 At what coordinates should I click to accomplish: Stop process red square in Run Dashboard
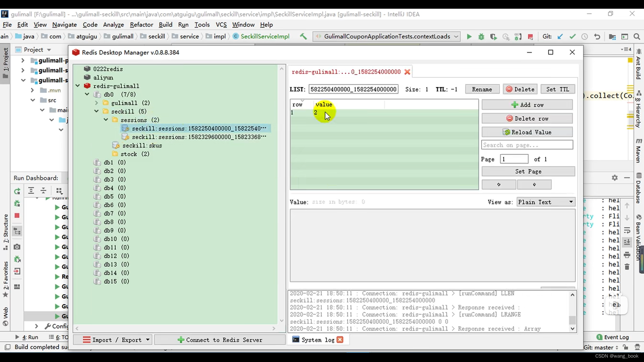17,216
